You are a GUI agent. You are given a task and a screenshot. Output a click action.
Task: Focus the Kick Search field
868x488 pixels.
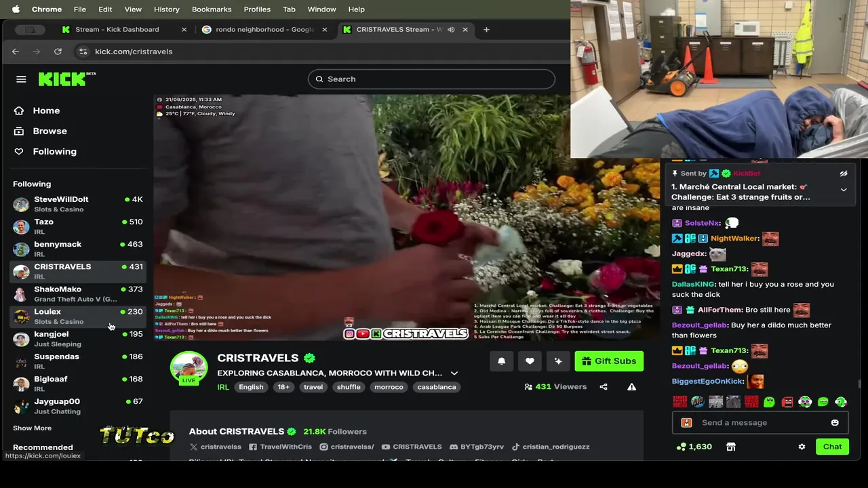coord(431,79)
